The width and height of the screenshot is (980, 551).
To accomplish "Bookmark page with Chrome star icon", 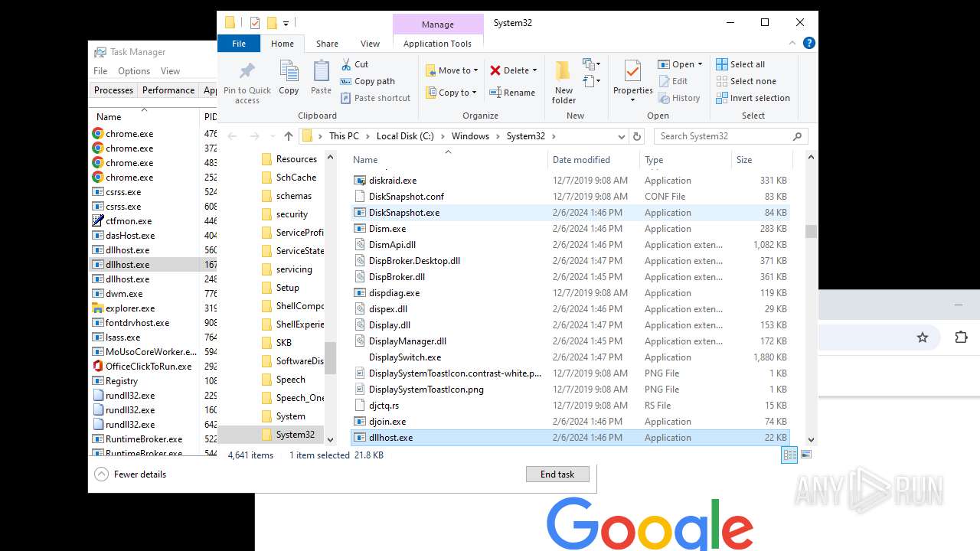I will pos(923,337).
